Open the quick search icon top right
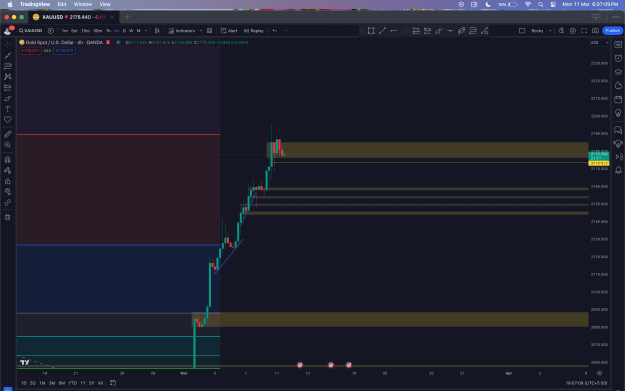625x391 pixels. [561, 31]
